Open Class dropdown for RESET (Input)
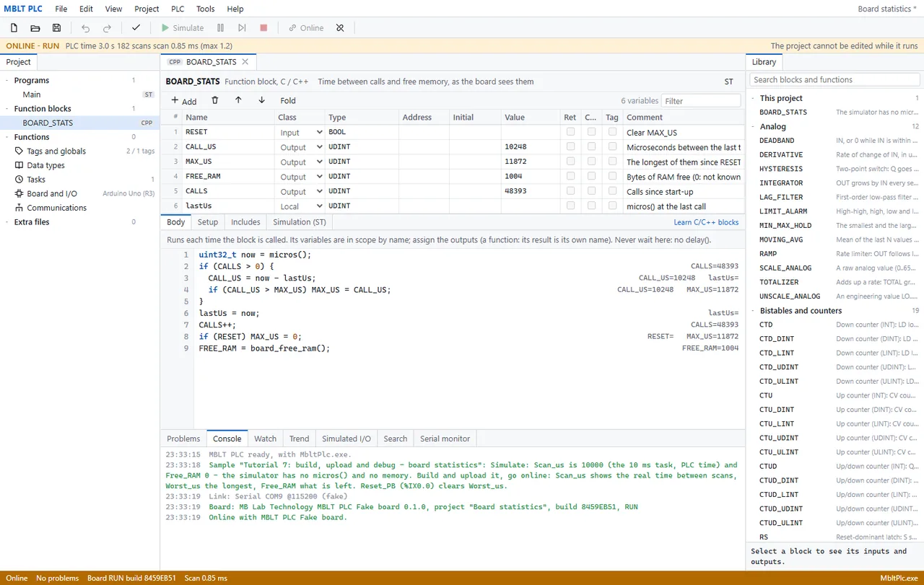Image resolution: width=924 pixels, height=585 pixels. tap(301, 133)
